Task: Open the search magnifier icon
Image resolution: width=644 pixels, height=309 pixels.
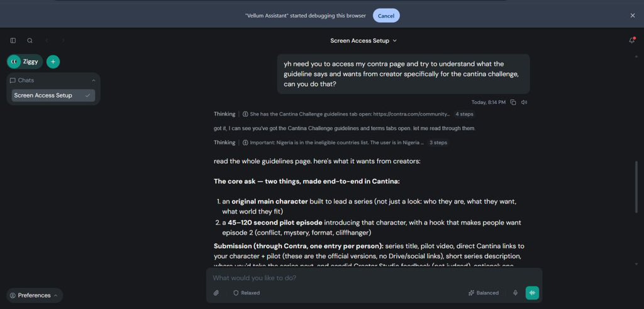Action: point(30,41)
